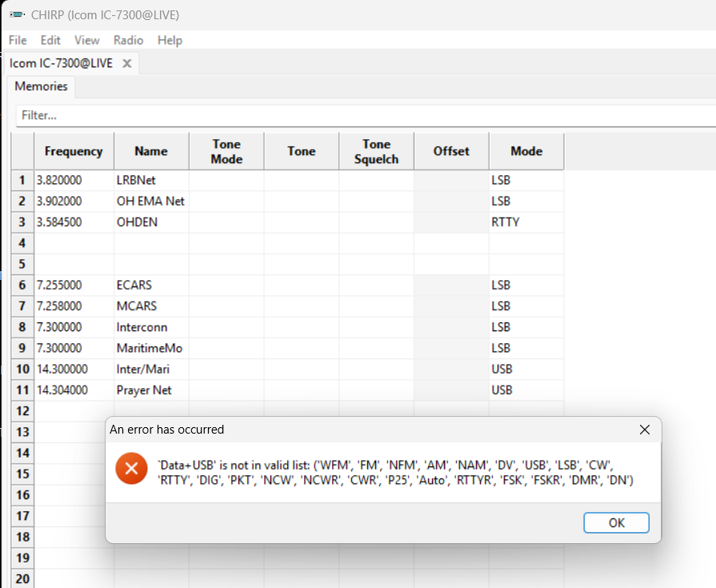The width and height of the screenshot is (716, 588).
Task: Click OK in the error dialog
Action: [x=616, y=522]
